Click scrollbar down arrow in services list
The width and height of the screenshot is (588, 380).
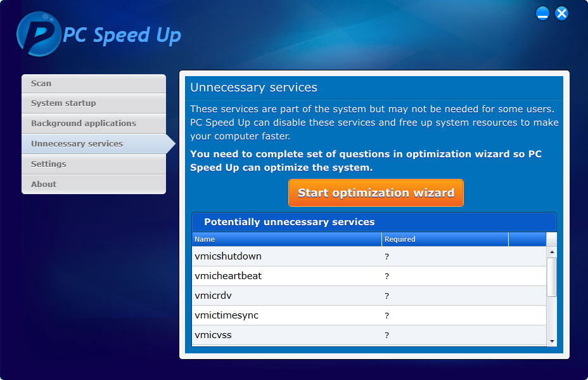coord(552,341)
